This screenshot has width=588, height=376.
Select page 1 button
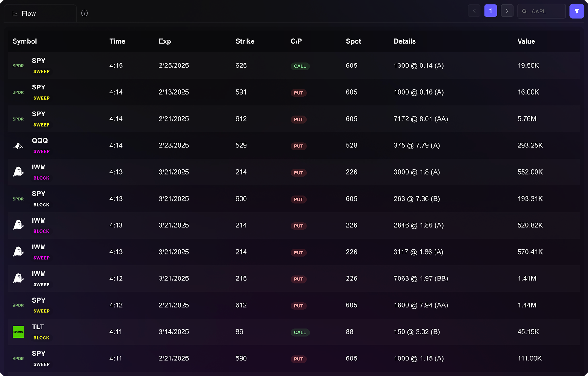[490, 11]
